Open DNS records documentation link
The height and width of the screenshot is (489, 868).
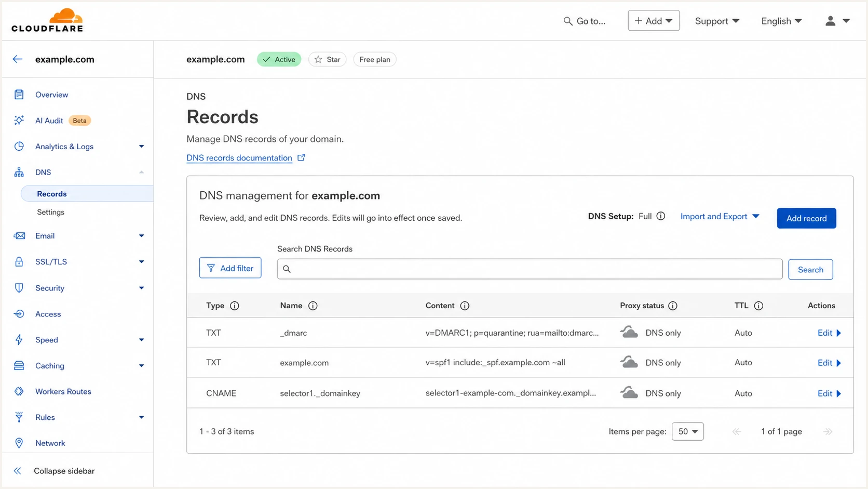click(239, 157)
